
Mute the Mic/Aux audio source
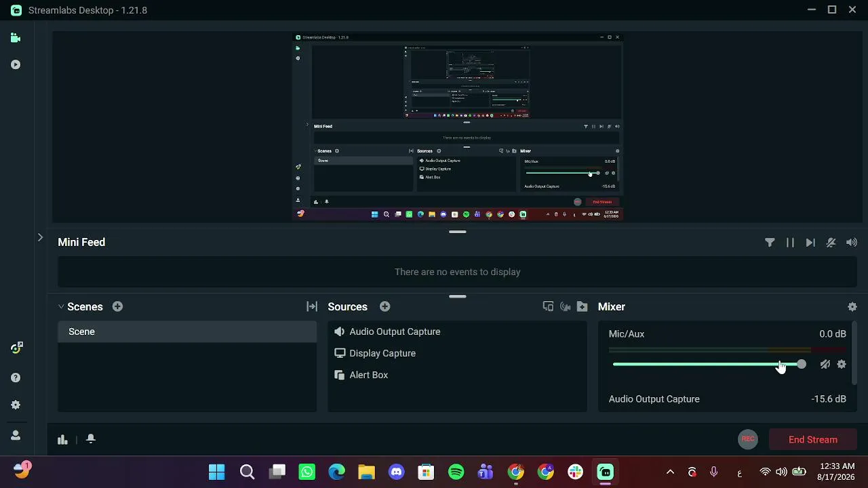tap(825, 365)
